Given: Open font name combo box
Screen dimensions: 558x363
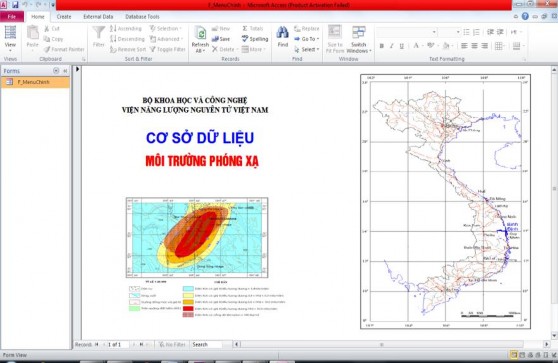Looking at the screenshot, I should [407, 32].
